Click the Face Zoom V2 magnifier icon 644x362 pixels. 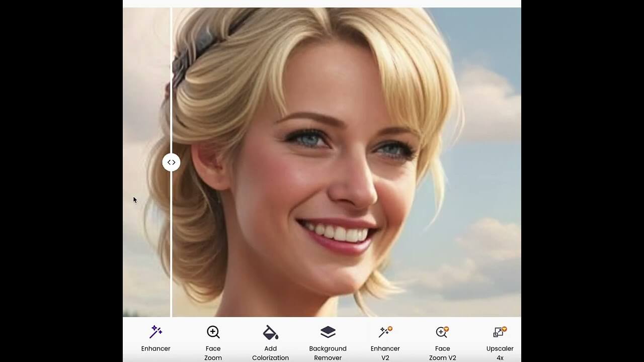pos(441,332)
